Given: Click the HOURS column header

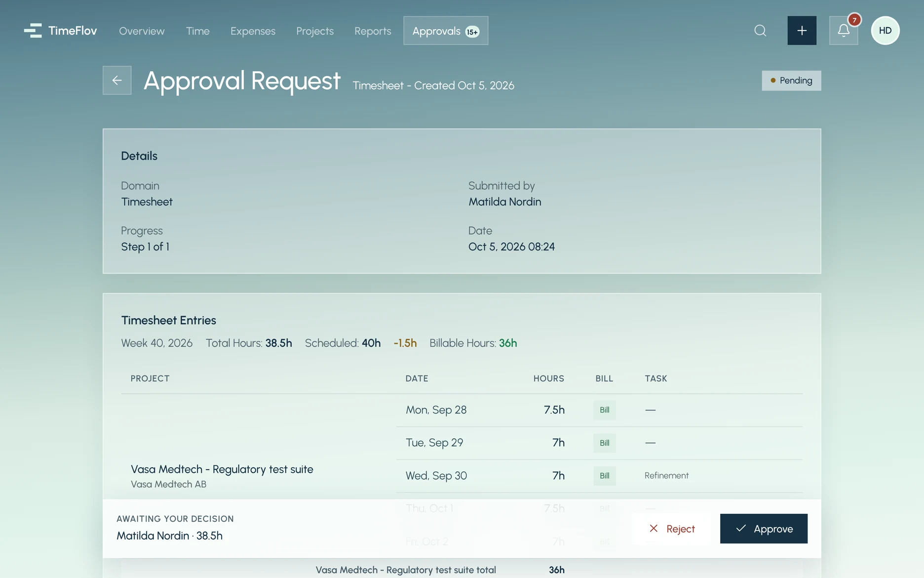Looking at the screenshot, I should click(548, 378).
